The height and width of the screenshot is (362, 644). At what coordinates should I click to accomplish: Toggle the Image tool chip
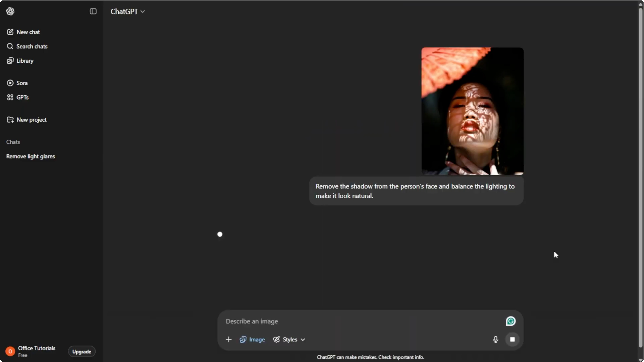[252, 339]
